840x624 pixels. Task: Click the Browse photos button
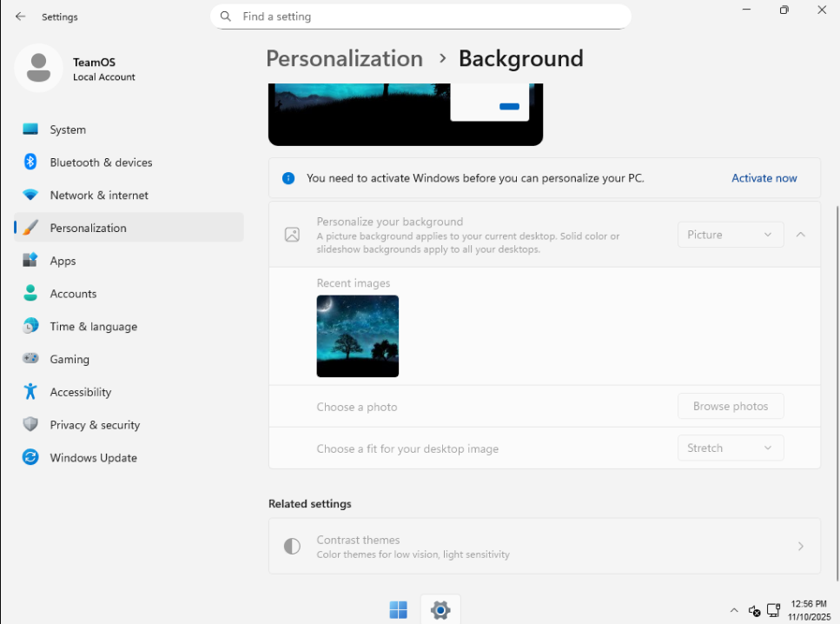click(x=731, y=407)
